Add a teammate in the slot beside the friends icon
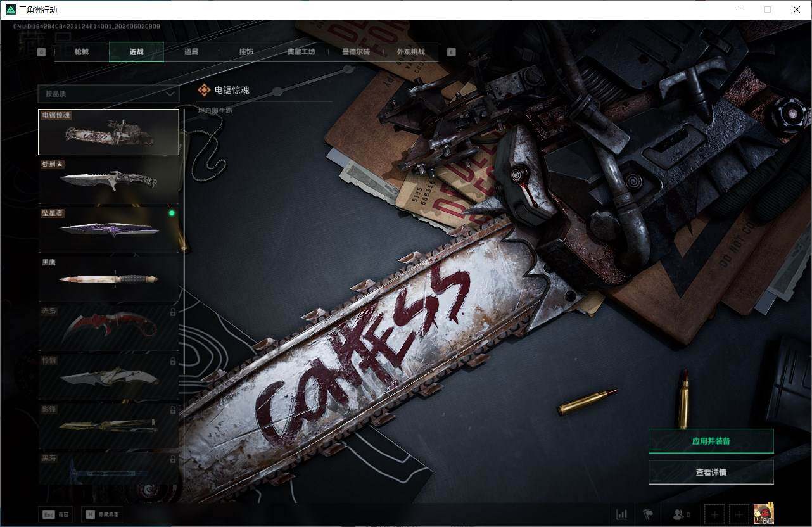 click(714, 514)
